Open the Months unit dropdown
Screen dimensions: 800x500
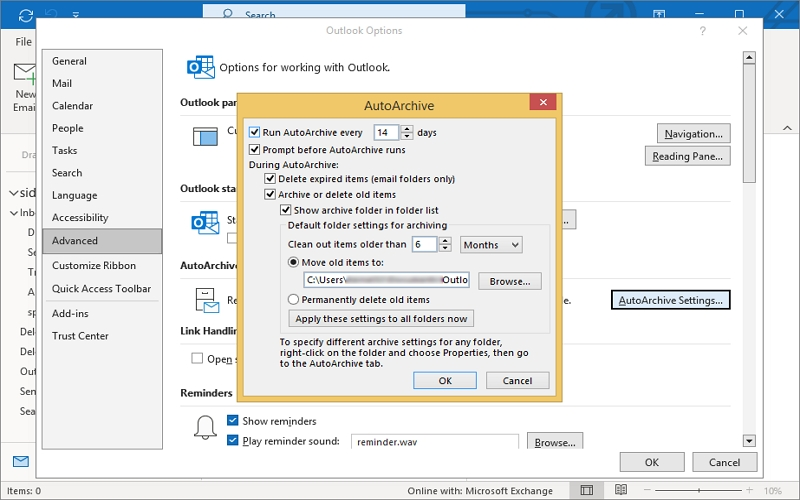pos(491,245)
